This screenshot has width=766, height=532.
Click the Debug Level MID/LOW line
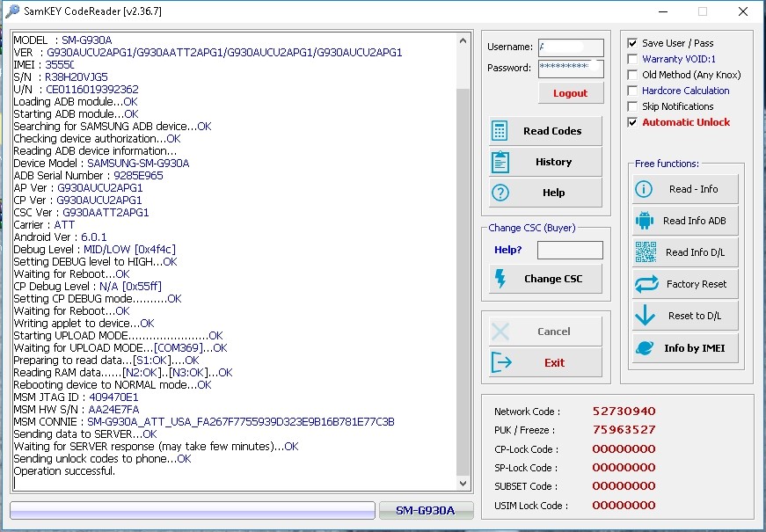click(94, 249)
